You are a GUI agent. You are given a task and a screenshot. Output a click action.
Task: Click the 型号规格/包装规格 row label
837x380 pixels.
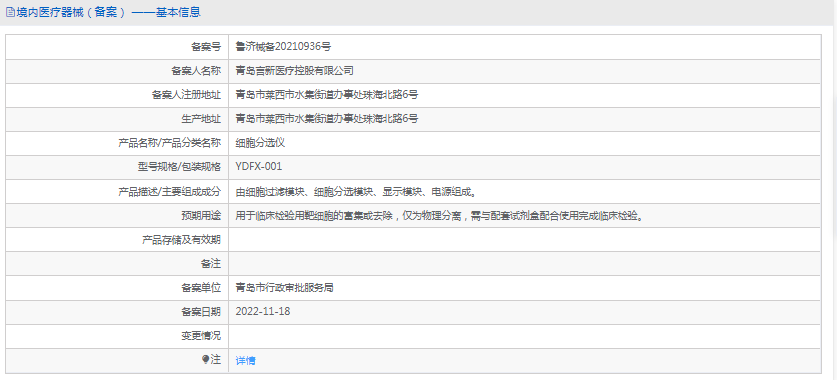pyautogui.click(x=179, y=167)
